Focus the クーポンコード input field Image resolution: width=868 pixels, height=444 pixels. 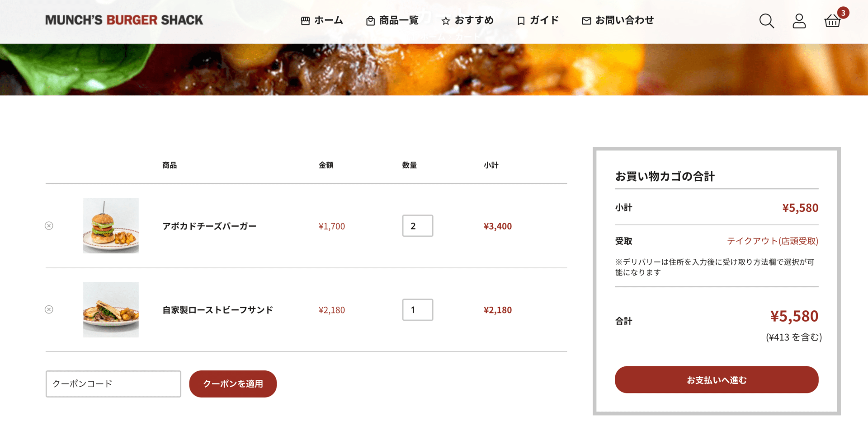click(113, 384)
